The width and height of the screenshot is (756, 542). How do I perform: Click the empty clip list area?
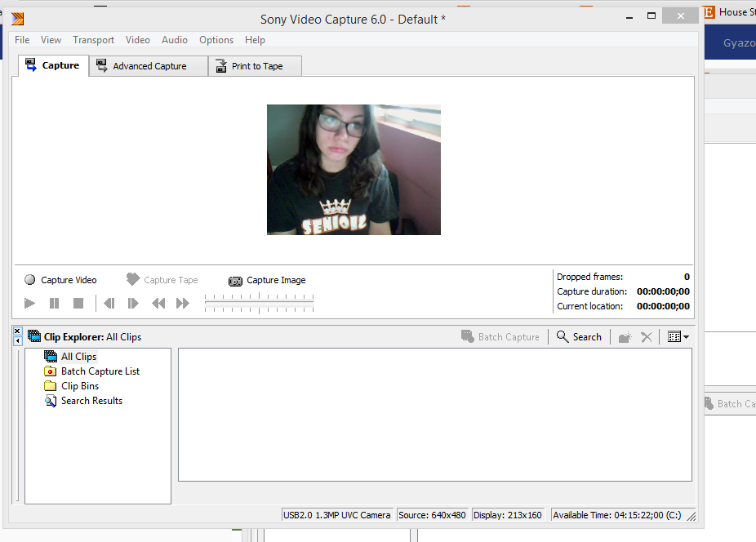pyautogui.click(x=435, y=415)
